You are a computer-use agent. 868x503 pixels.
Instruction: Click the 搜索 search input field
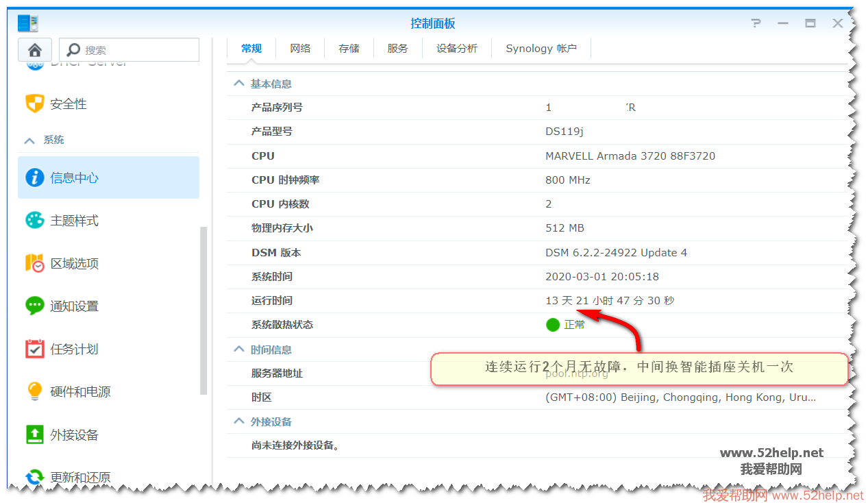(x=137, y=50)
